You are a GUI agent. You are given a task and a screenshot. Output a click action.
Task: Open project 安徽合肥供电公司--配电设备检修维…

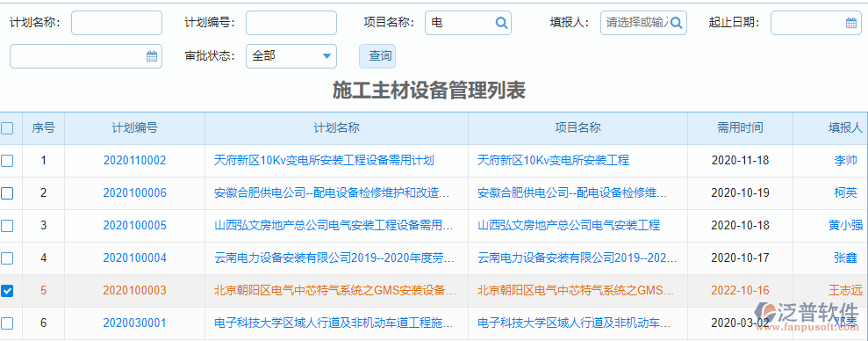click(572, 193)
